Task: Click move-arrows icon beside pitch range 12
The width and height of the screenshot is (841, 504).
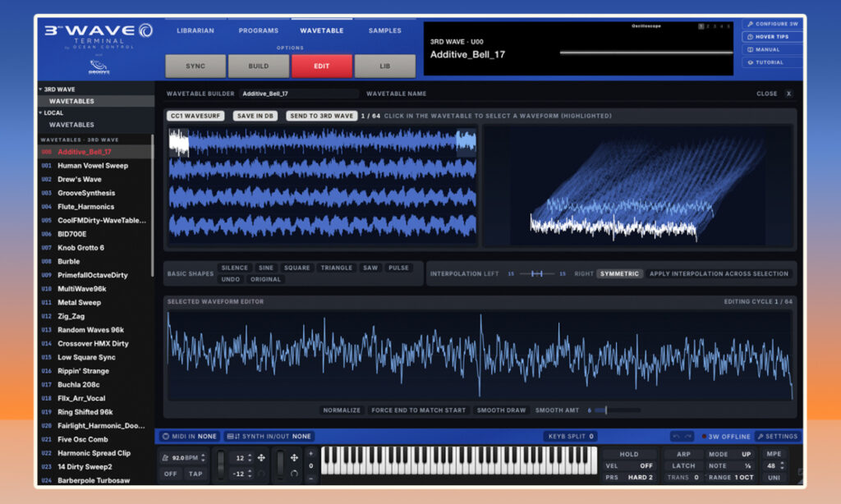Action: (261, 458)
